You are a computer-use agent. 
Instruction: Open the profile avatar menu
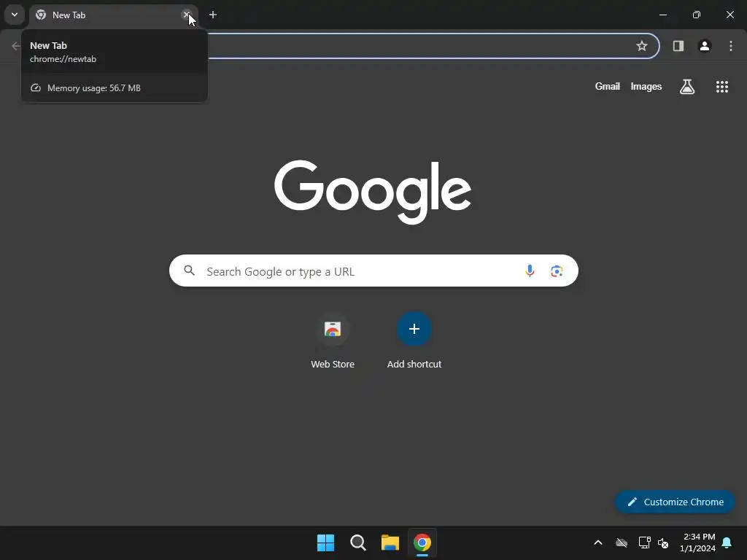pyautogui.click(x=705, y=46)
